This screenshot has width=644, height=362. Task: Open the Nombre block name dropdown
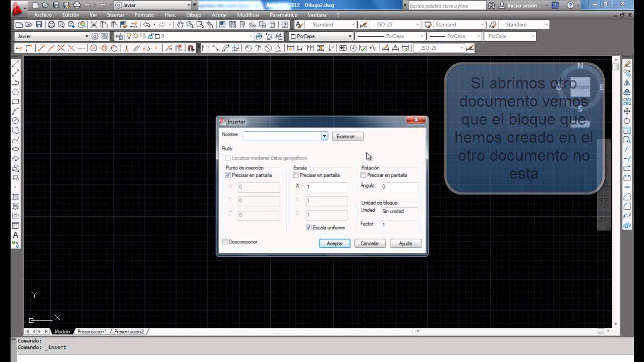click(x=325, y=136)
